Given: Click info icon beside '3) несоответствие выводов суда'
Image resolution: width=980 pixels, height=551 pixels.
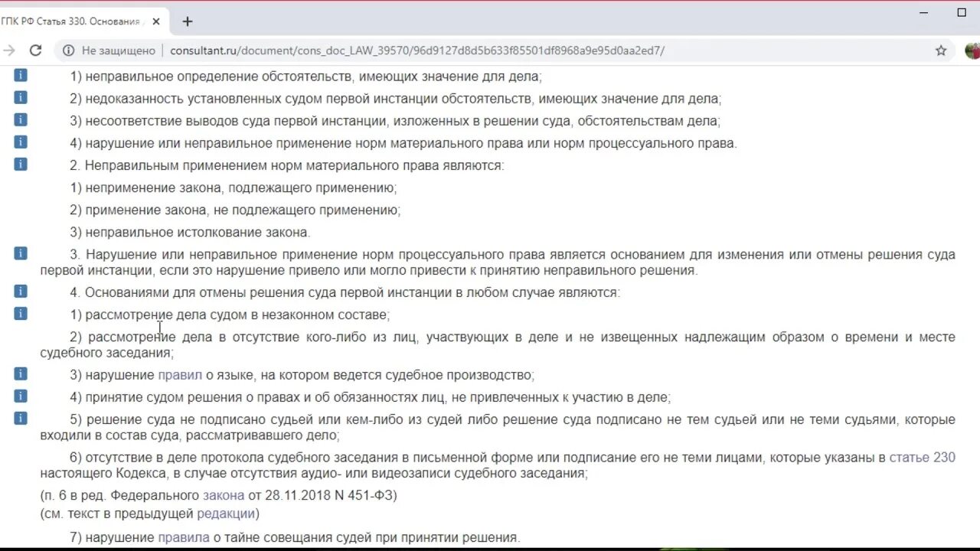Looking at the screenshot, I should click(21, 119).
